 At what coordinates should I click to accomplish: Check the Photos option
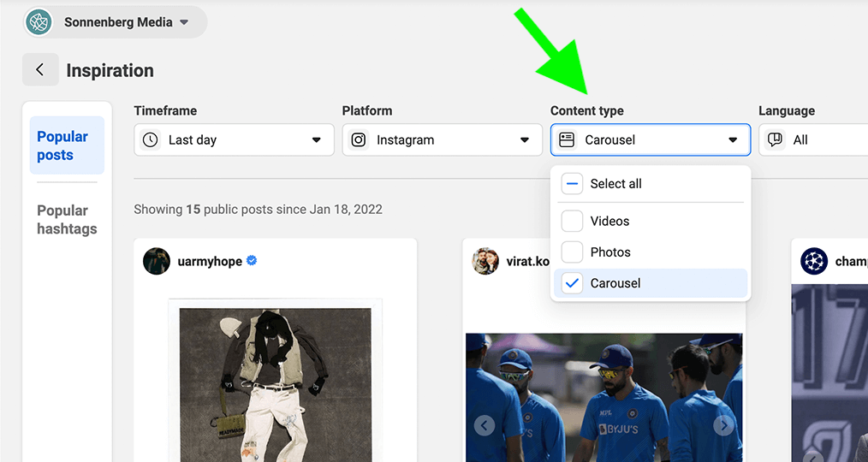click(572, 252)
